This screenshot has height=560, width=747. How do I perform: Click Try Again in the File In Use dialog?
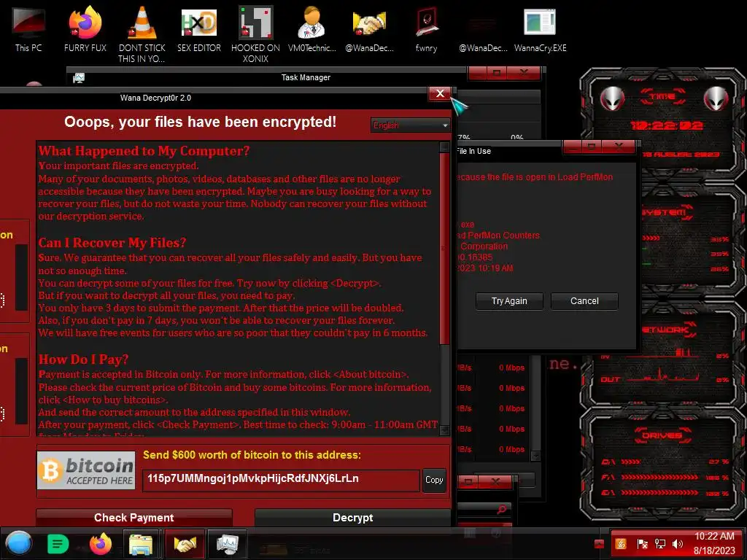(509, 301)
